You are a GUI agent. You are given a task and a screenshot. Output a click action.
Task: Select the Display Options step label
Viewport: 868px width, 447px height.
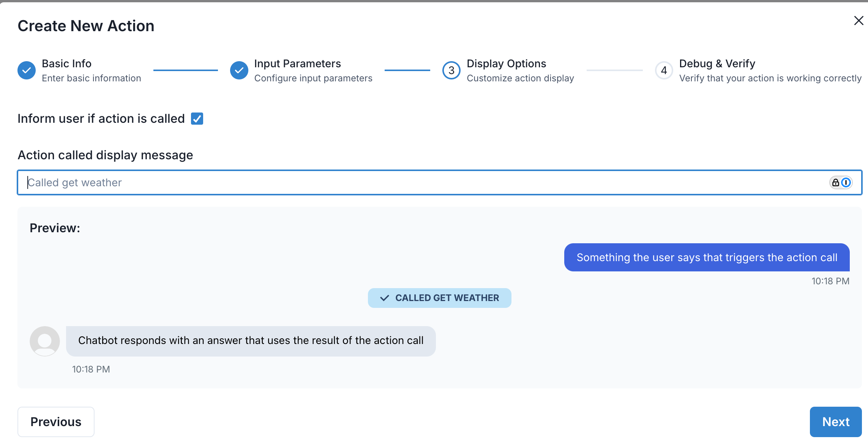506,63
